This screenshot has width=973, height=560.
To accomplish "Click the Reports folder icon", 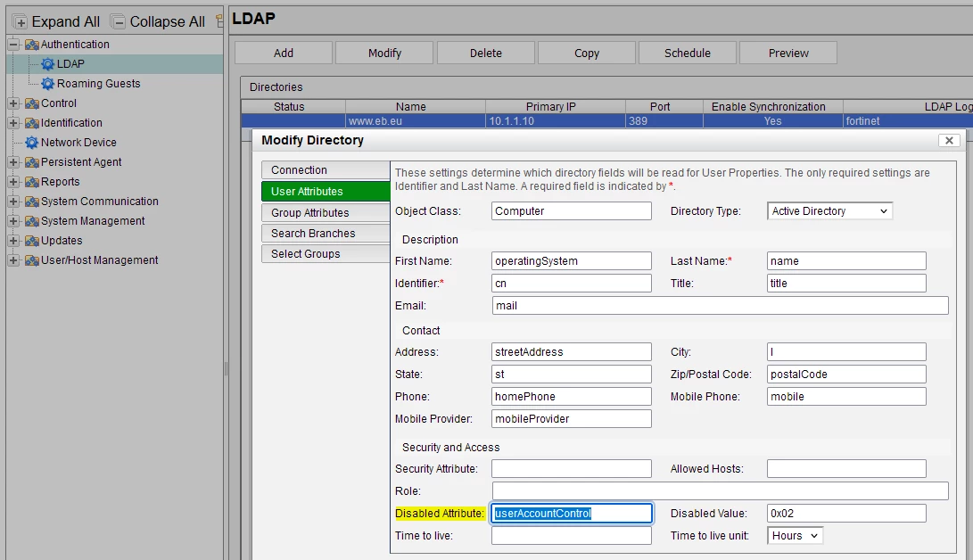I will click(x=31, y=182).
